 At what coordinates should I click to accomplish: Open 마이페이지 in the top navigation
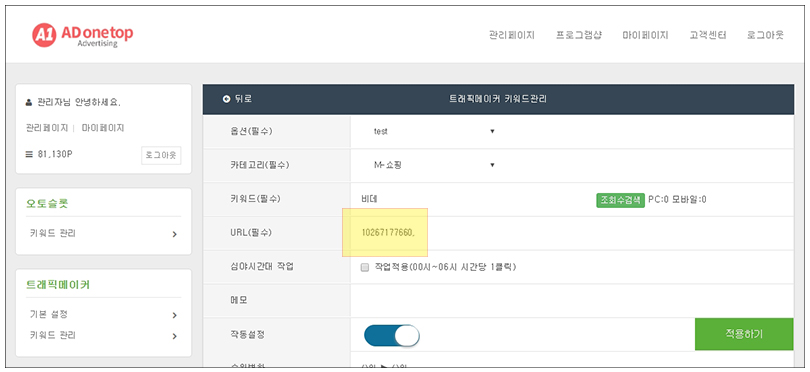click(645, 35)
